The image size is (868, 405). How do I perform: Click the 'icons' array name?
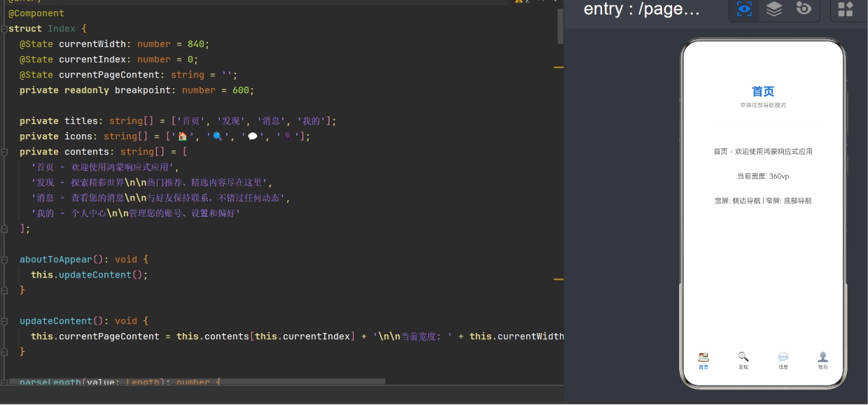[x=78, y=136]
